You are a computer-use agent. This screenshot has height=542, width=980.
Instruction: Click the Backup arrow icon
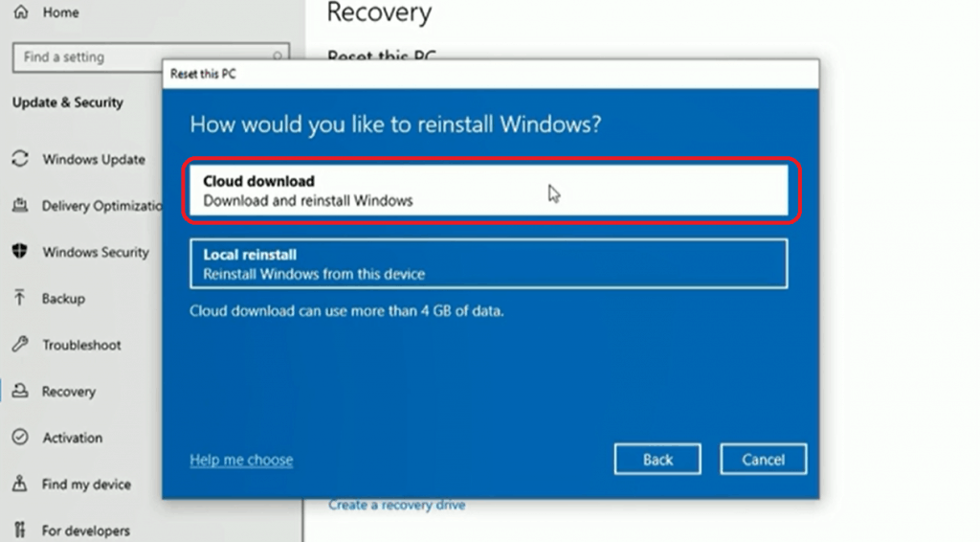[20, 298]
